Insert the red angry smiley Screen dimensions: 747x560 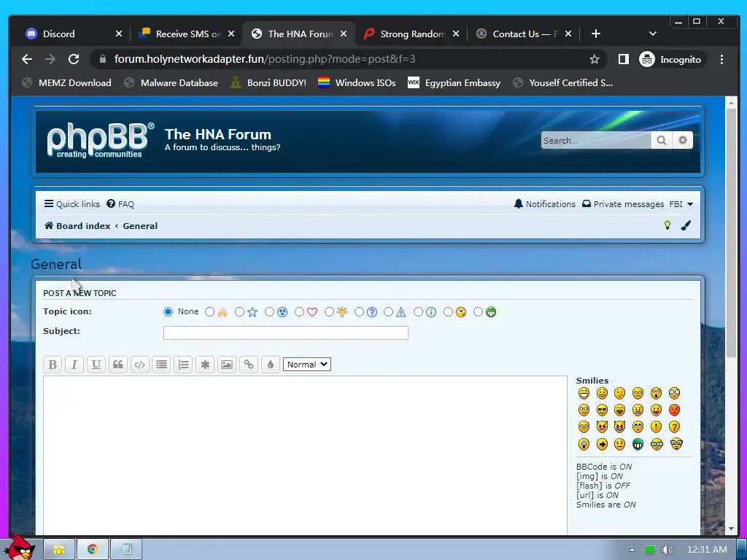[x=674, y=410]
